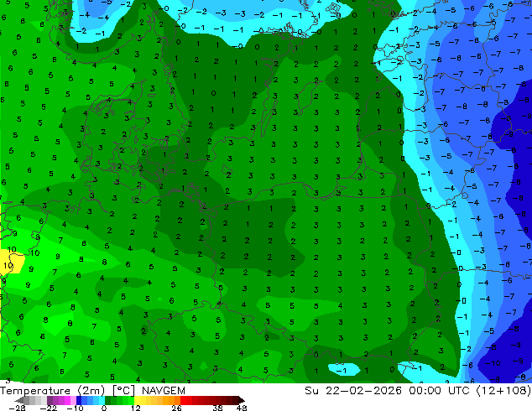The image size is (532, 411).
Task: Click the time '00:00 UTC'
Action: (x=439, y=391)
